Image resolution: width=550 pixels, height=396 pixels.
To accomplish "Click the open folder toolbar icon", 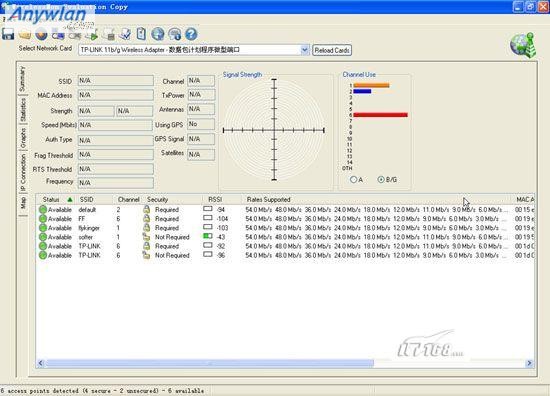I will (x=25, y=35).
